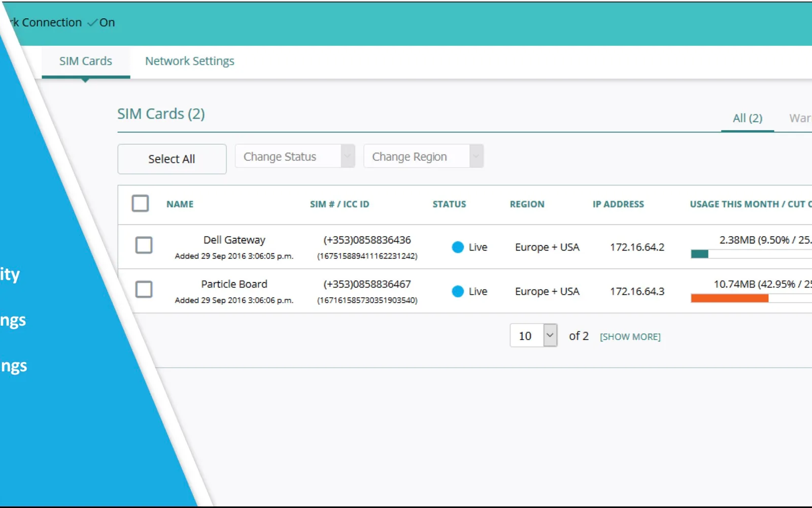The height and width of the screenshot is (508, 812).
Task: Sort by the STATUS column header
Action: (x=449, y=204)
